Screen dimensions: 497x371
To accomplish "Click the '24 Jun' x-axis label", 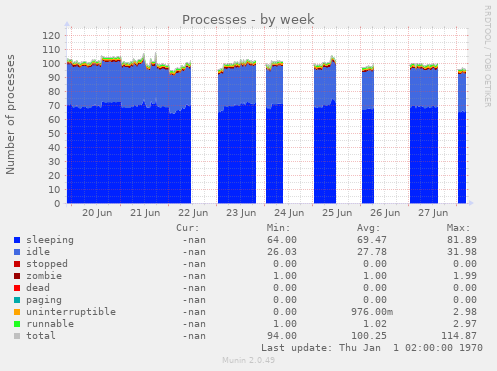I will pos(289,213).
